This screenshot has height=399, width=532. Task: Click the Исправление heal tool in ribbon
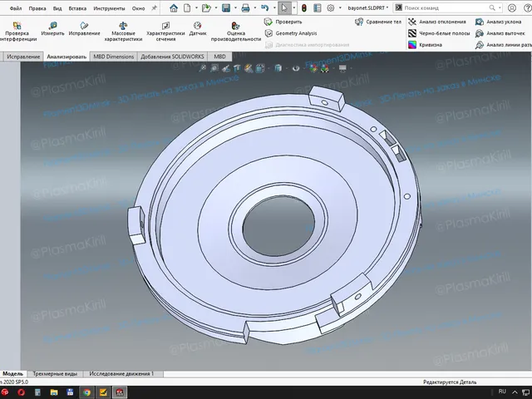pyautogui.click(x=84, y=29)
